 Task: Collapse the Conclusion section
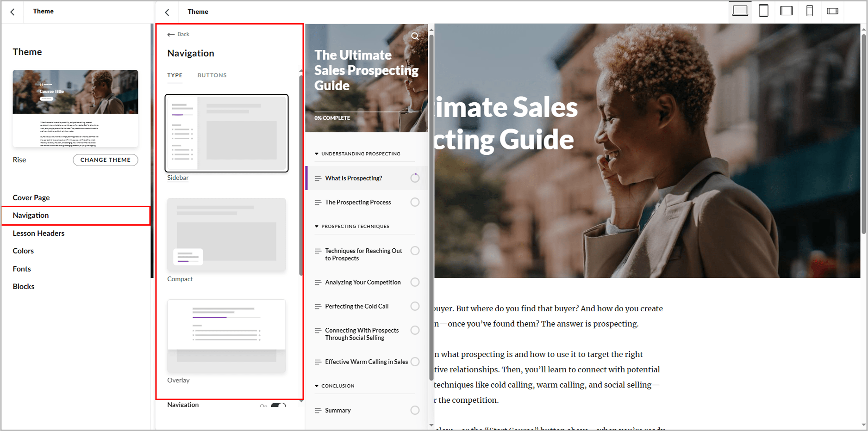click(x=317, y=385)
